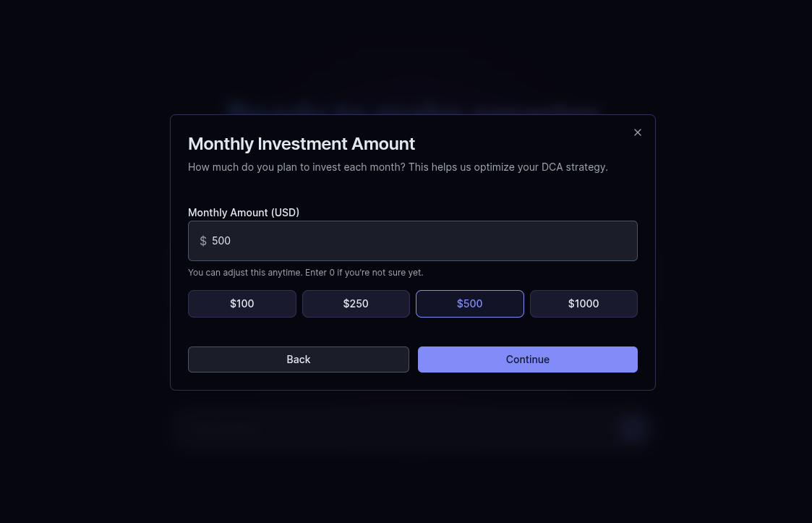This screenshot has height=523, width=812.
Task: Activate the purple Continue button
Action: [528, 360]
